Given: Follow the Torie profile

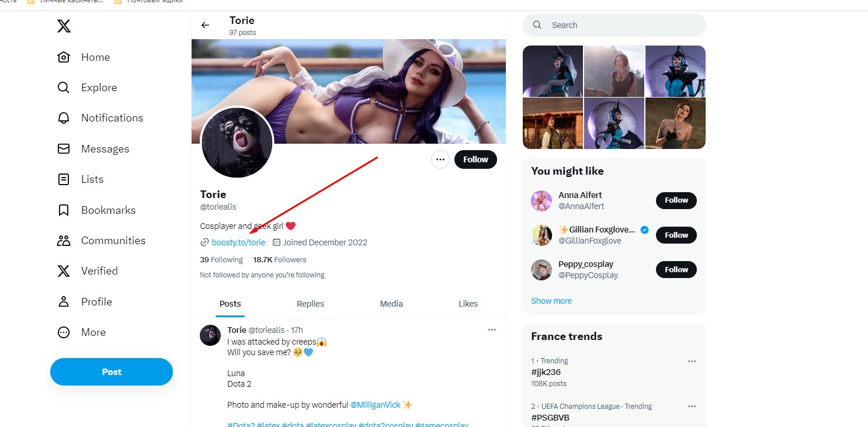Looking at the screenshot, I should 475,159.
